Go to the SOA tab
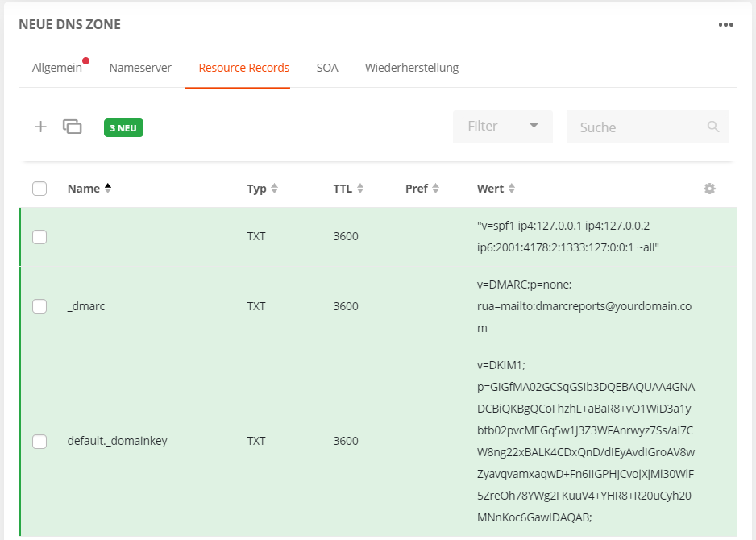Screen dimensions: 756x540 pos(327,68)
